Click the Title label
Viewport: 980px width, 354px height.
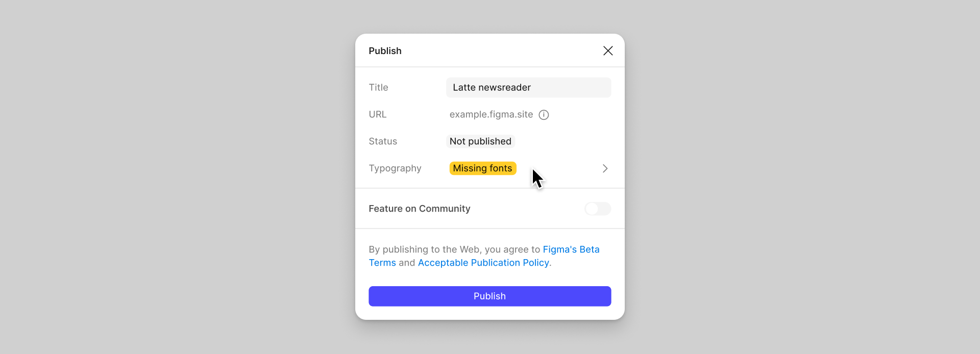(378, 88)
